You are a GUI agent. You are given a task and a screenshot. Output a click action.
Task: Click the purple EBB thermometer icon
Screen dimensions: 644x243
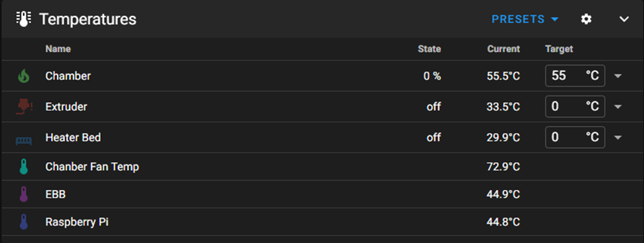(x=24, y=194)
